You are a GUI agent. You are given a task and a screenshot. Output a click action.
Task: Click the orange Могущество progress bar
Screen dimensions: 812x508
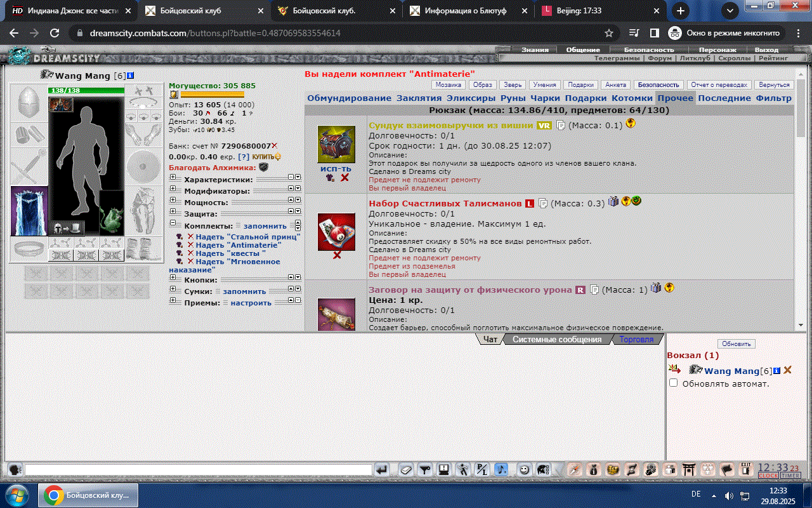[213, 94]
